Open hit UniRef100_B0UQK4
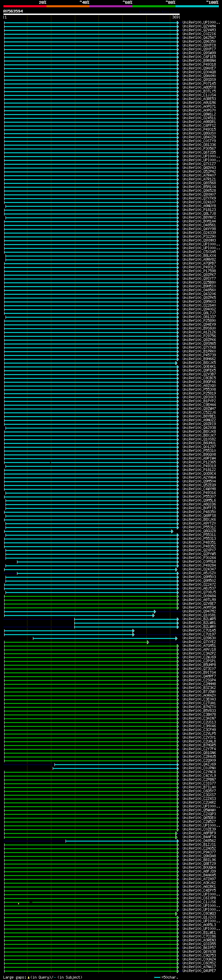Screen dimensions: 222x980 [x=199, y=867]
